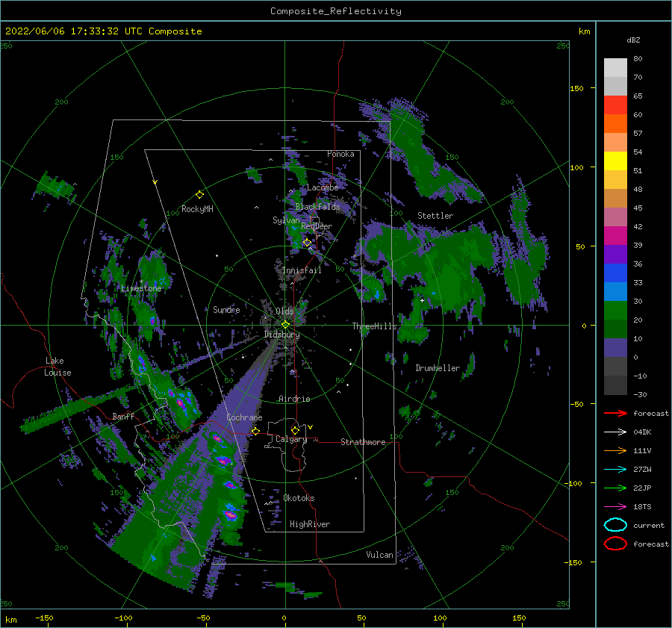Click the Calgary city label

[291, 439]
